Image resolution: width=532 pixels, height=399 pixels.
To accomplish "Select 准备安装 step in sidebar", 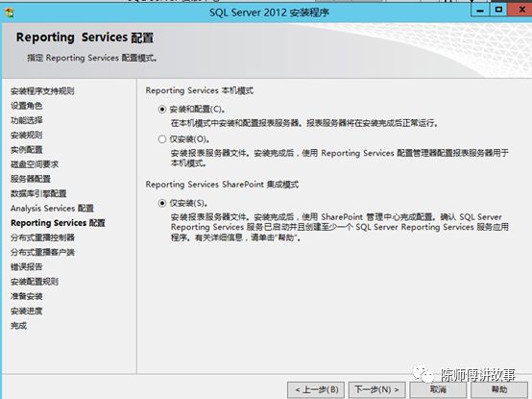I will pyautogui.click(x=27, y=296).
